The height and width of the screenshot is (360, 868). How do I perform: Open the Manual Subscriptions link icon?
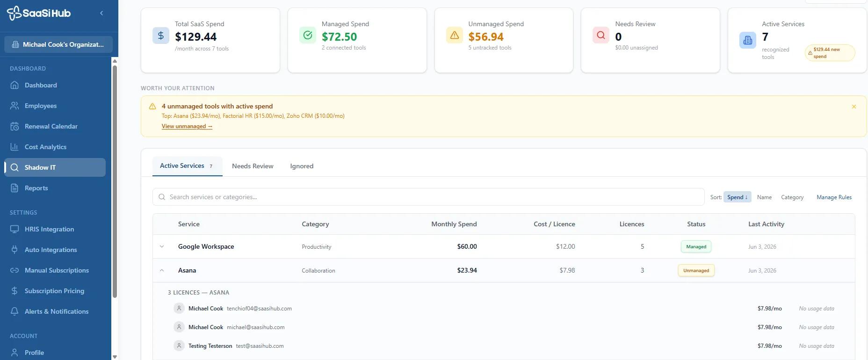(x=14, y=270)
